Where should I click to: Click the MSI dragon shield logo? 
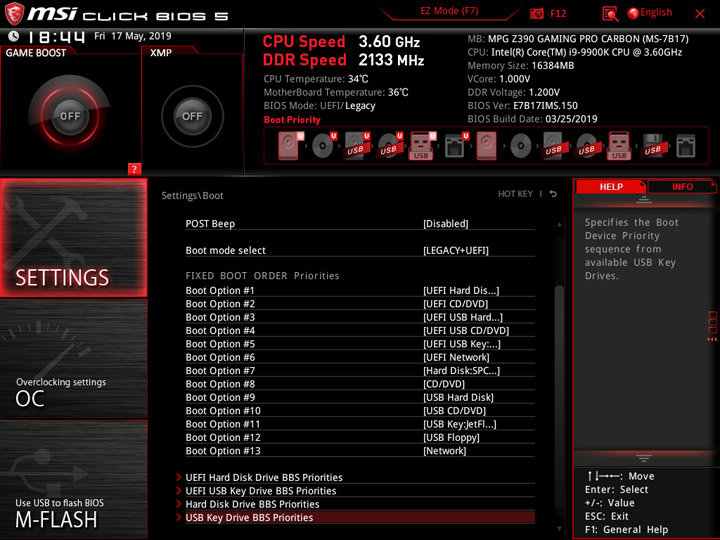click(14, 13)
